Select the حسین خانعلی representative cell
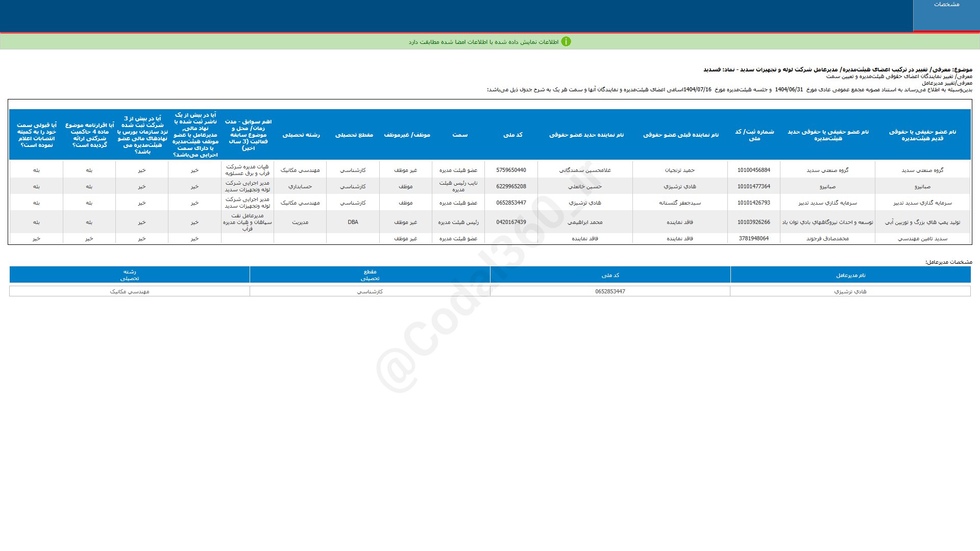980x551 pixels. [x=585, y=186]
